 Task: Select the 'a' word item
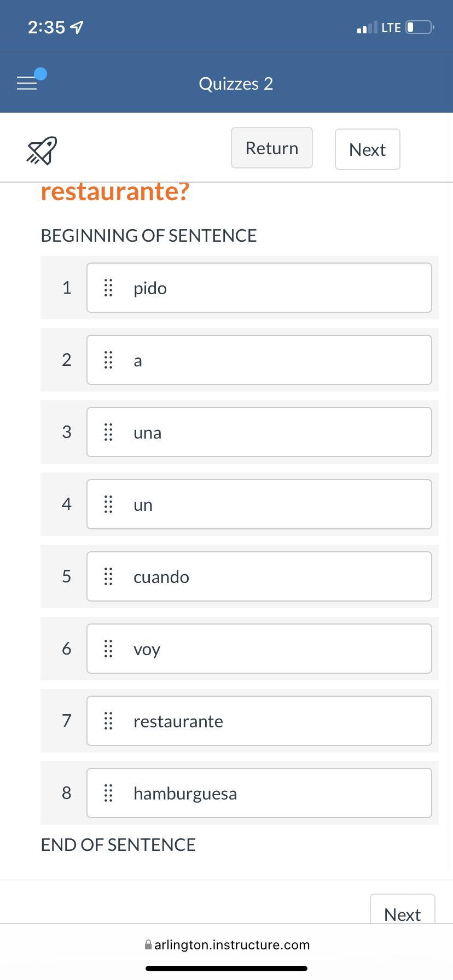click(x=259, y=360)
